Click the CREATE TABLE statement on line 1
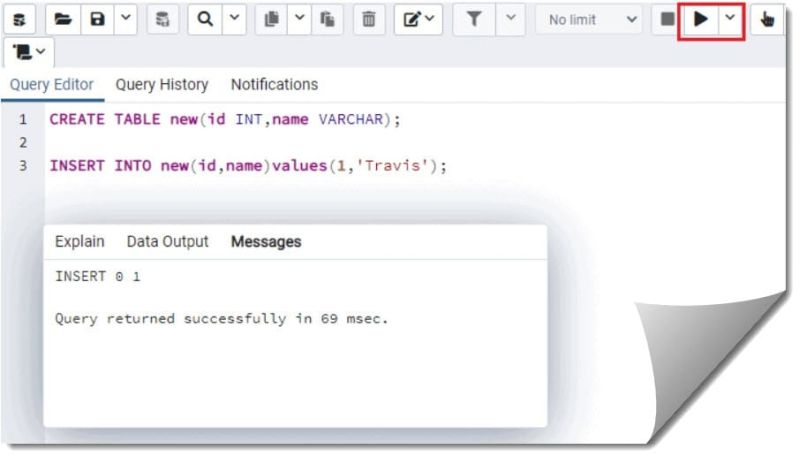 point(225,119)
